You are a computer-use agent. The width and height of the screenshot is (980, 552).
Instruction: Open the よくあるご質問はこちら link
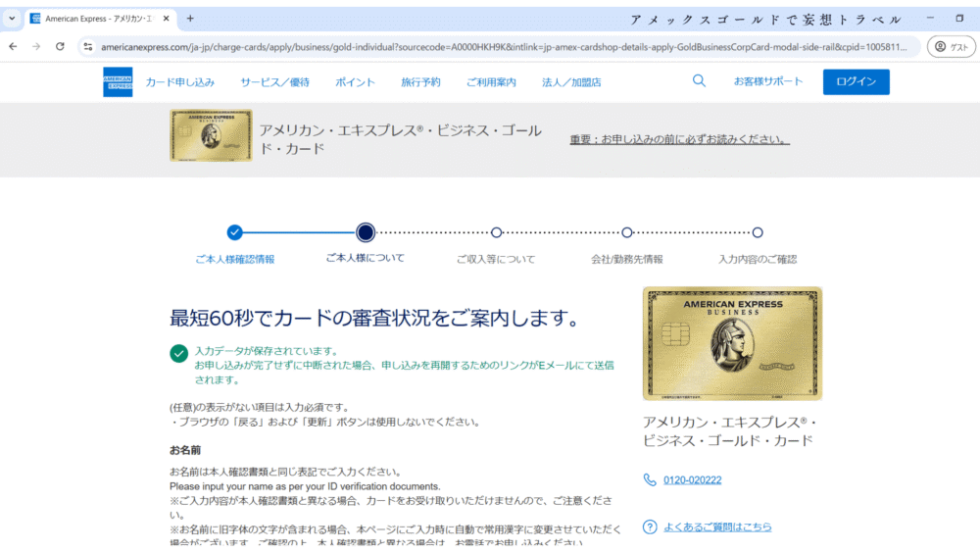pos(717,527)
